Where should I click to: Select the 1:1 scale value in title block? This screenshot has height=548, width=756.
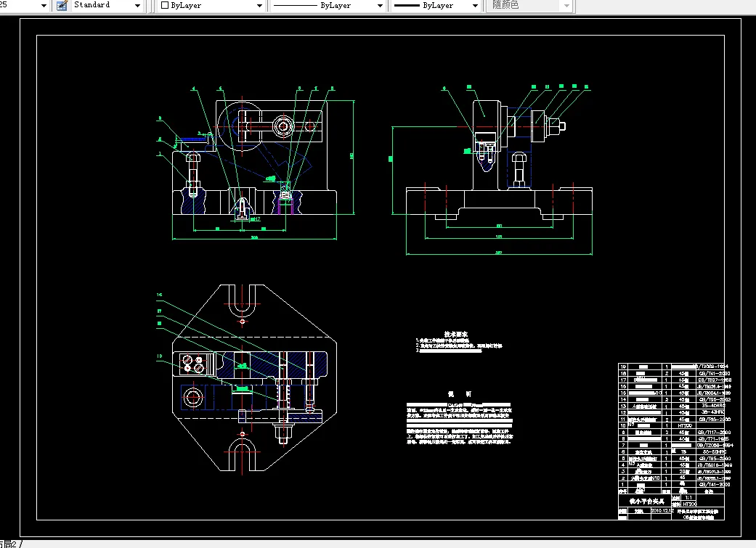[x=688, y=497]
